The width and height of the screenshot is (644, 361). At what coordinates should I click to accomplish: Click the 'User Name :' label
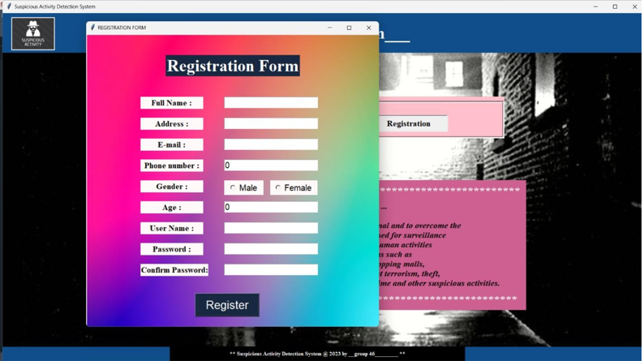tap(172, 228)
